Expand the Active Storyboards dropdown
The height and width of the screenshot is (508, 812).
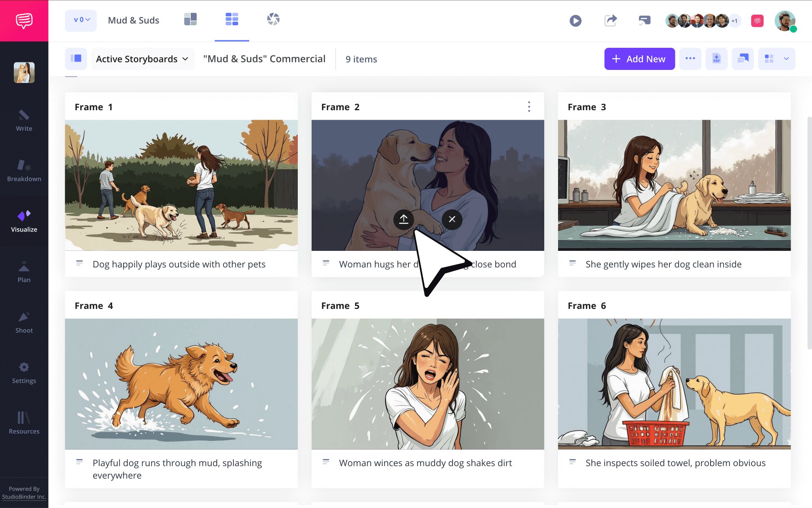pos(142,59)
